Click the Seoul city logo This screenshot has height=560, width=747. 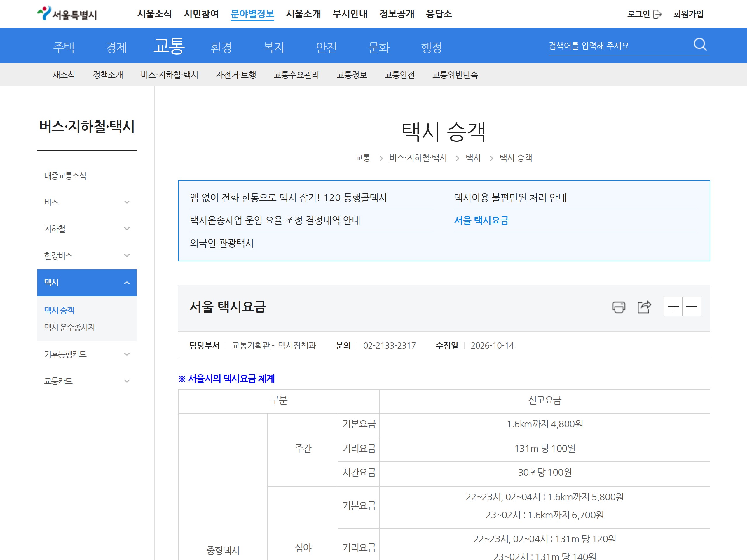pos(67,13)
